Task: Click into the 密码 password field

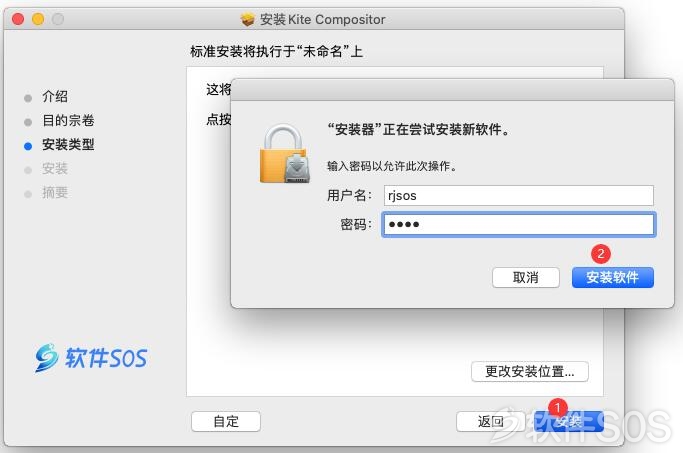Action: (x=518, y=225)
